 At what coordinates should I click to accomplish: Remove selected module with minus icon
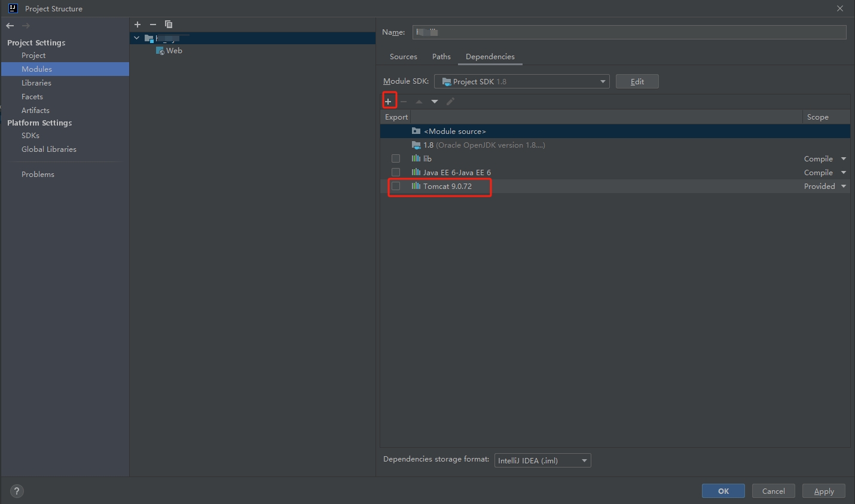tap(153, 25)
